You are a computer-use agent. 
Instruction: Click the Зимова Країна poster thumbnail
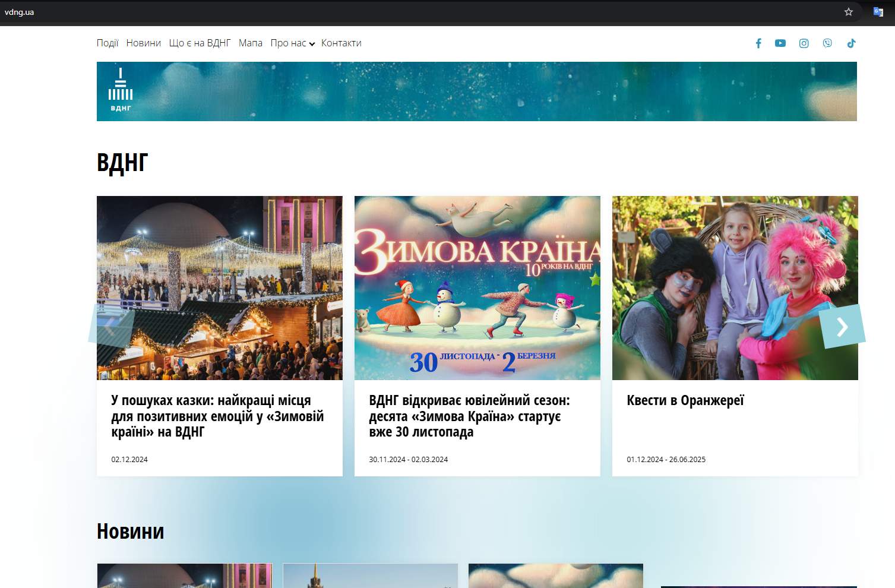click(x=477, y=288)
